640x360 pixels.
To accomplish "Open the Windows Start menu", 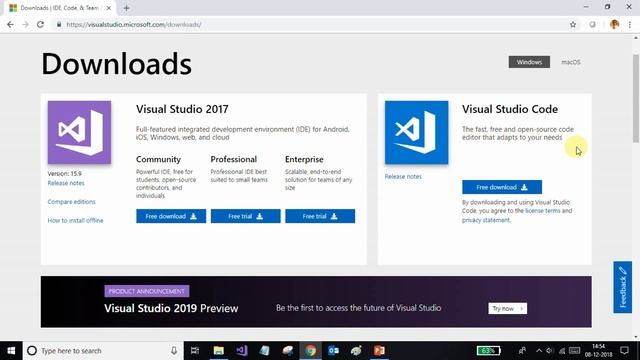I will pyautogui.click(x=11, y=351).
